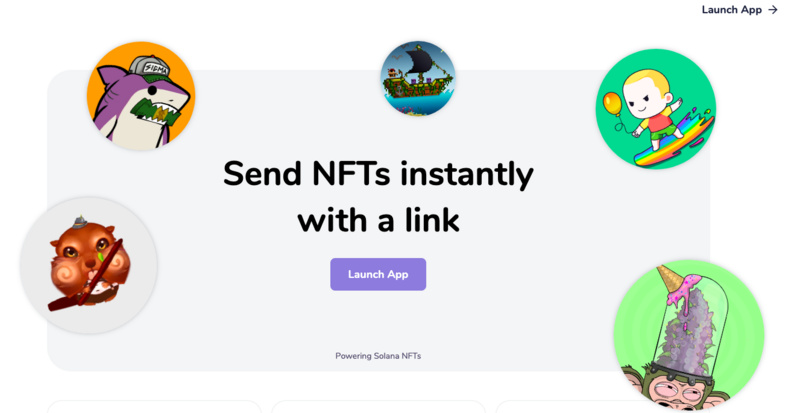Click the arrow icon beside top Launch App

pyautogui.click(x=772, y=10)
